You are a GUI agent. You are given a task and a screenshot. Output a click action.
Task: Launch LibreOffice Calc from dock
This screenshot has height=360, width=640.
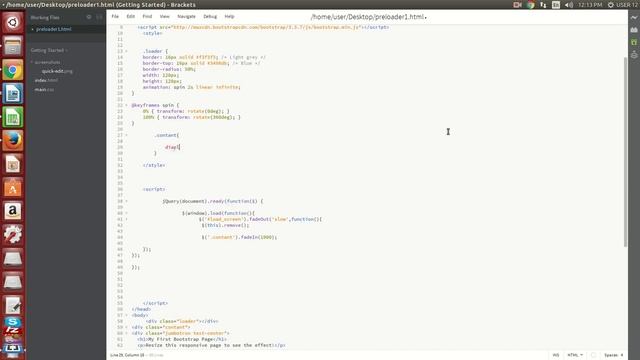pyautogui.click(x=13, y=117)
